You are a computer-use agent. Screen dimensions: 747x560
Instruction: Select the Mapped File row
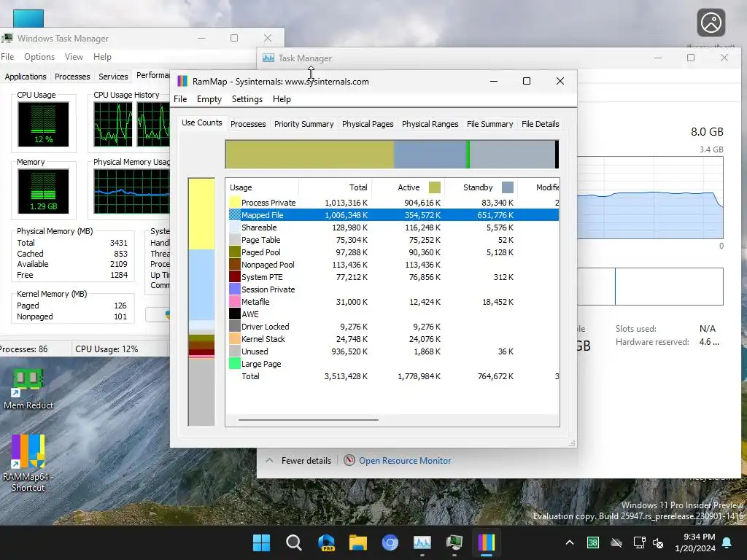[393, 215]
